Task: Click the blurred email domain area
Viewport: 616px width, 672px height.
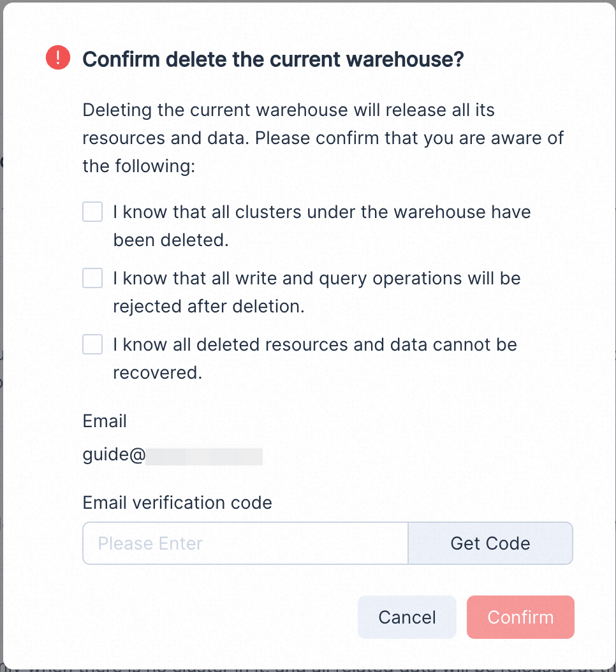Action: point(204,456)
